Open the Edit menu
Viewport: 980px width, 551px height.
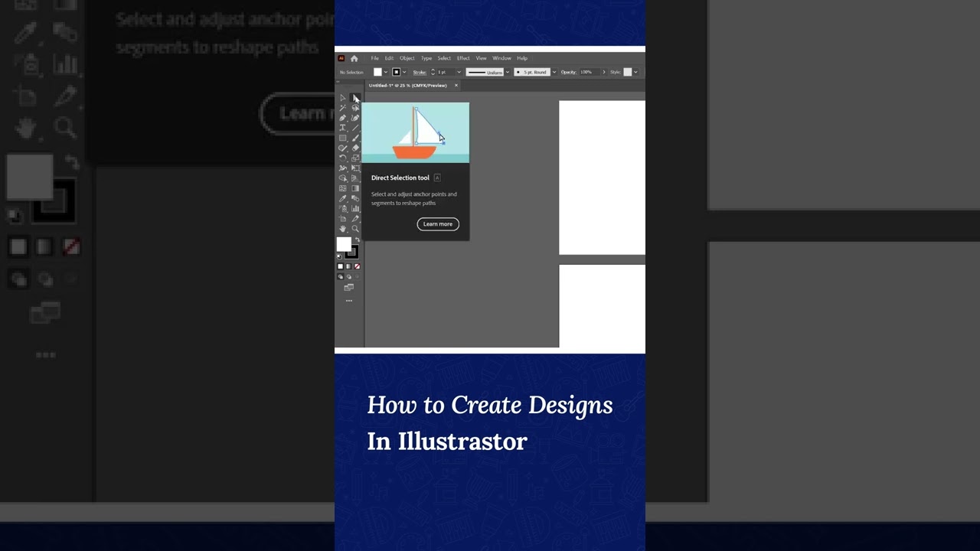[389, 58]
